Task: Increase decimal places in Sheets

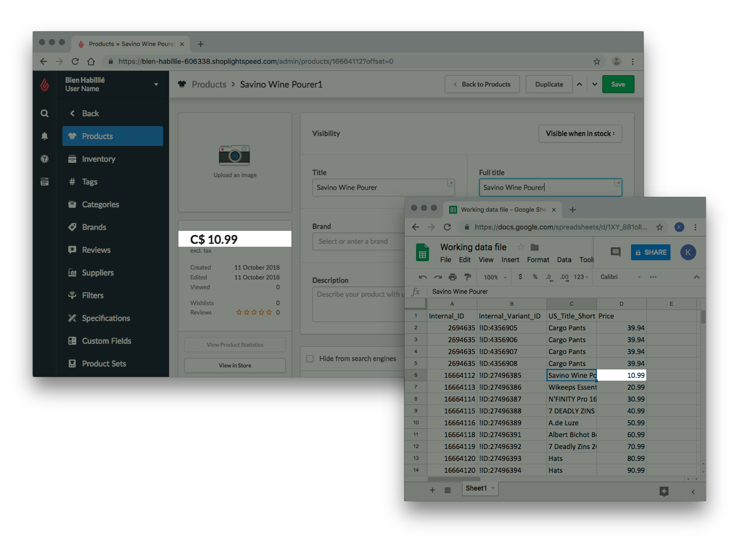Action: 564,278
